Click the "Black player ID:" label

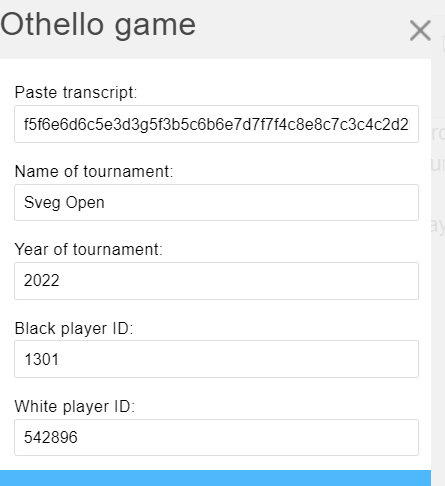tap(74, 328)
